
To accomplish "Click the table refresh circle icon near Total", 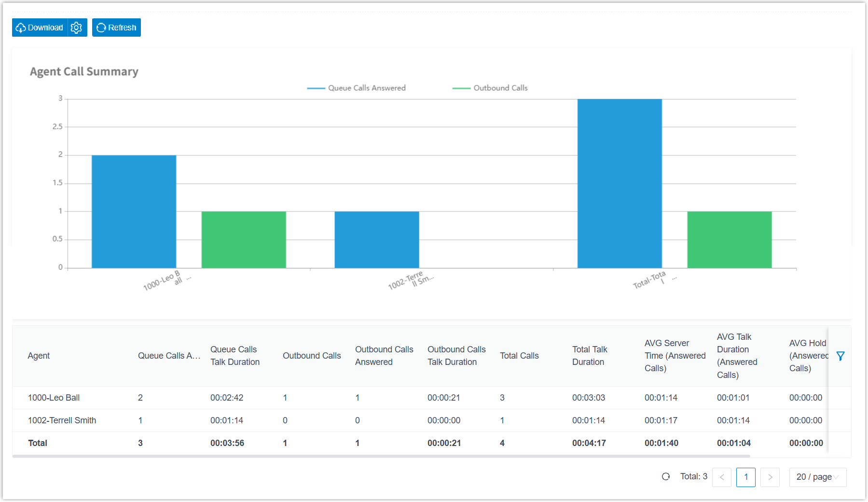I will [x=666, y=476].
